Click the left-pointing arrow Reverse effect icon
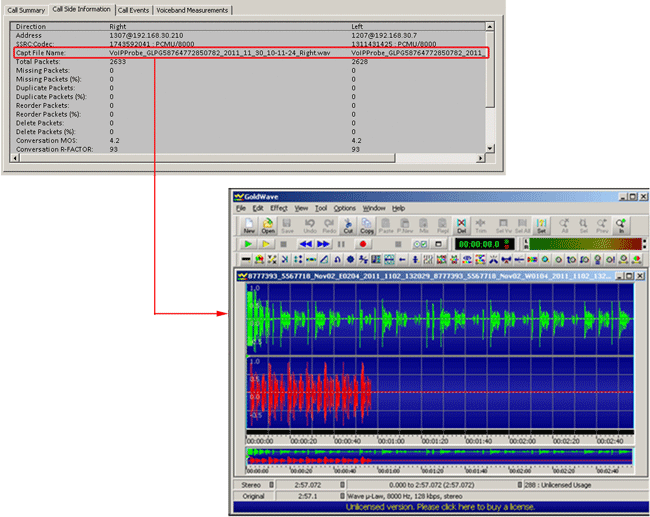This screenshot has width=650, height=517. pyautogui.click(x=402, y=260)
